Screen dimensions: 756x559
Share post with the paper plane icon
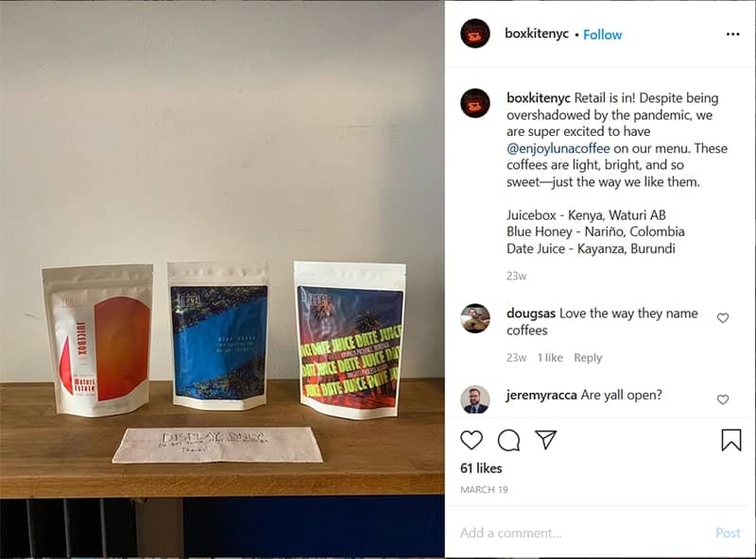coord(546,439)
